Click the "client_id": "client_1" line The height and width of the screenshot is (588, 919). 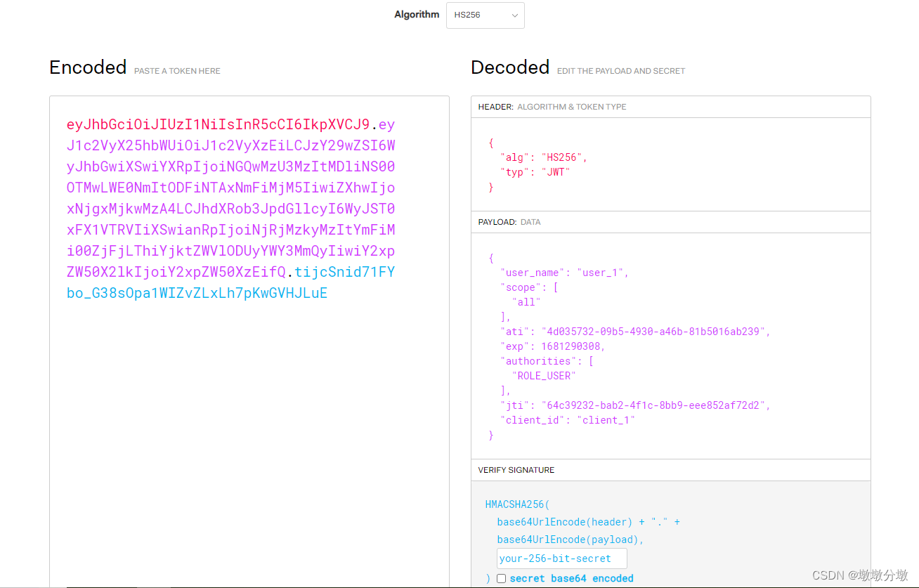568,420
